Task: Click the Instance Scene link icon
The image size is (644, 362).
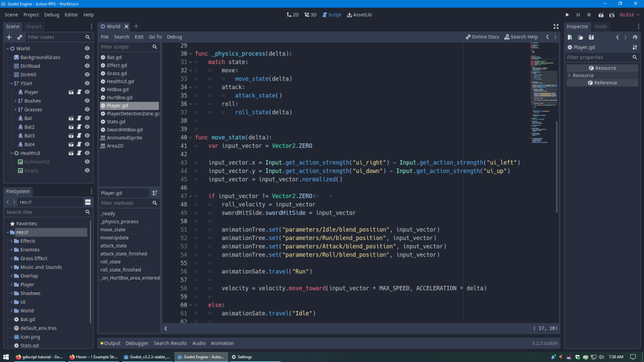Action: [x=19, y=37]
